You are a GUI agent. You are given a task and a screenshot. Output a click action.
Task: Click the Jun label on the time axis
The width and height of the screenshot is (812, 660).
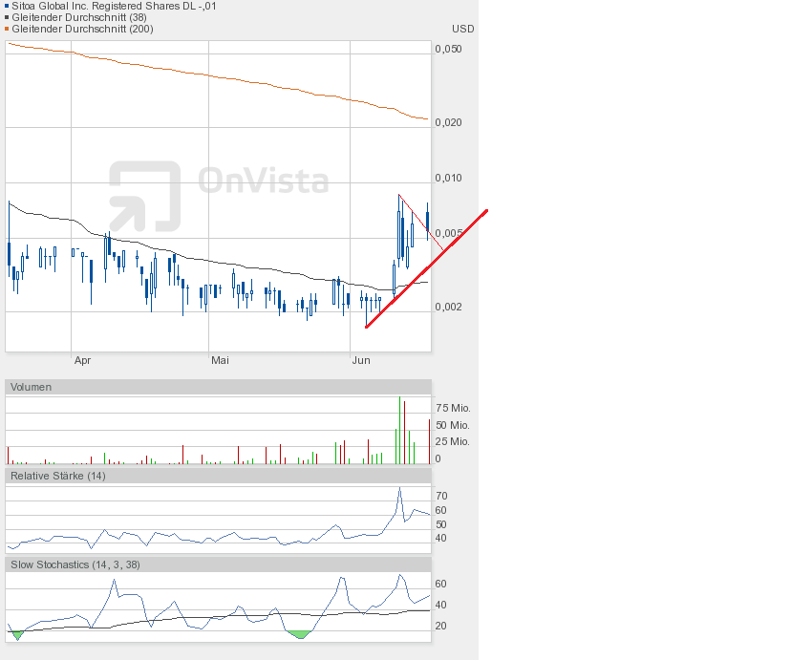[361, 360]
